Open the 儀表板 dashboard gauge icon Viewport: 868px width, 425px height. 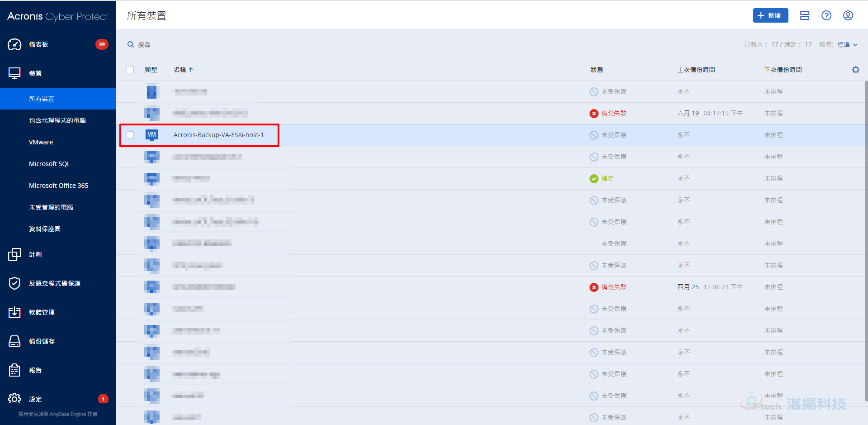(14, 44)
